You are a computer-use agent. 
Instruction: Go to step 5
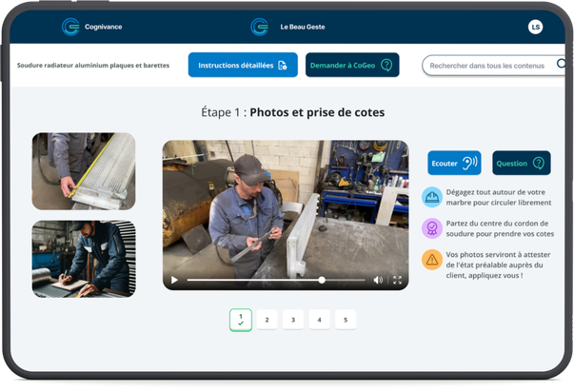(x=346, y=320)
